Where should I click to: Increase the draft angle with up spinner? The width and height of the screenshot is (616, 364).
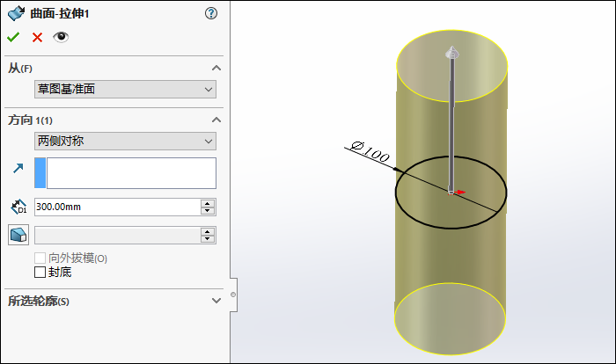(x=208, y=231)
